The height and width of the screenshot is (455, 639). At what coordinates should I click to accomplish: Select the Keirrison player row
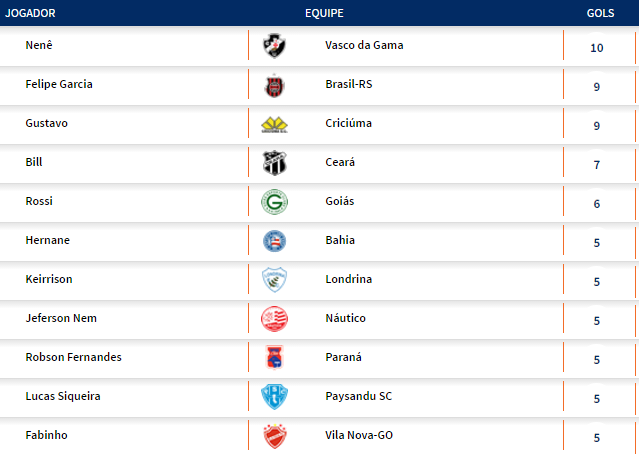point(49,280)
